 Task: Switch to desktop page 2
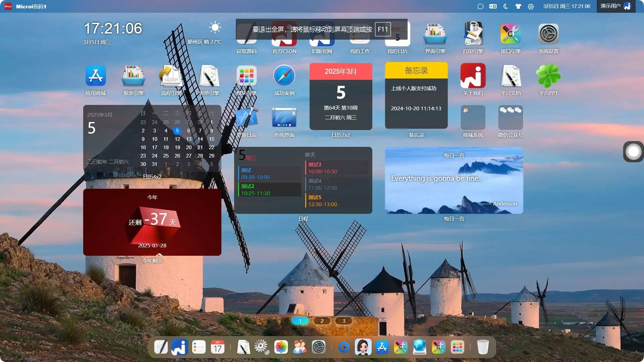click(322, 321)
